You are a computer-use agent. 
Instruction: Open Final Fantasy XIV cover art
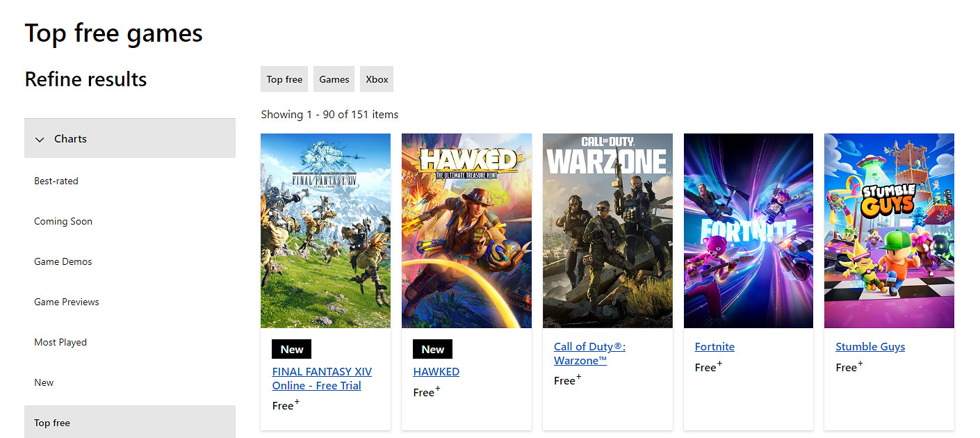(325, 231)
